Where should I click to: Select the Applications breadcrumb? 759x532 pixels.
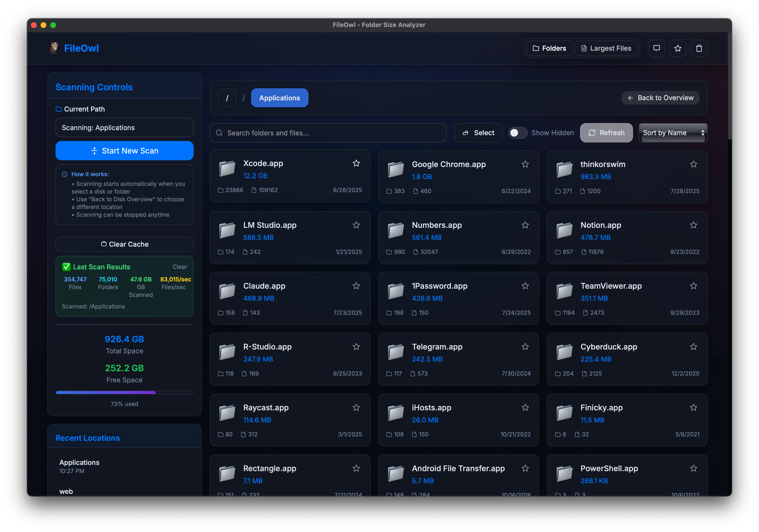point(279,98)
